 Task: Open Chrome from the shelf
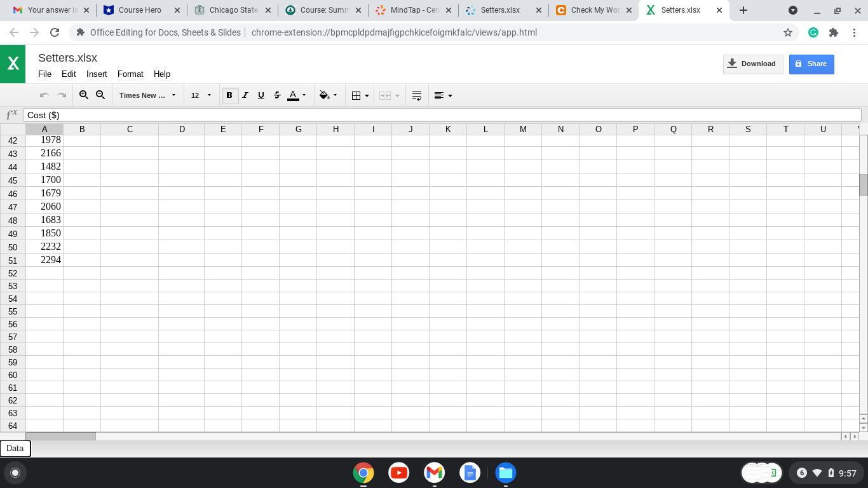tap(363, 473)
